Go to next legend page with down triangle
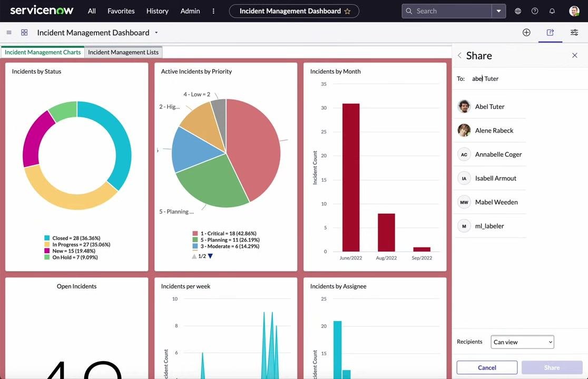Screen dimensions: 588x379 click(x=210, y=256)
